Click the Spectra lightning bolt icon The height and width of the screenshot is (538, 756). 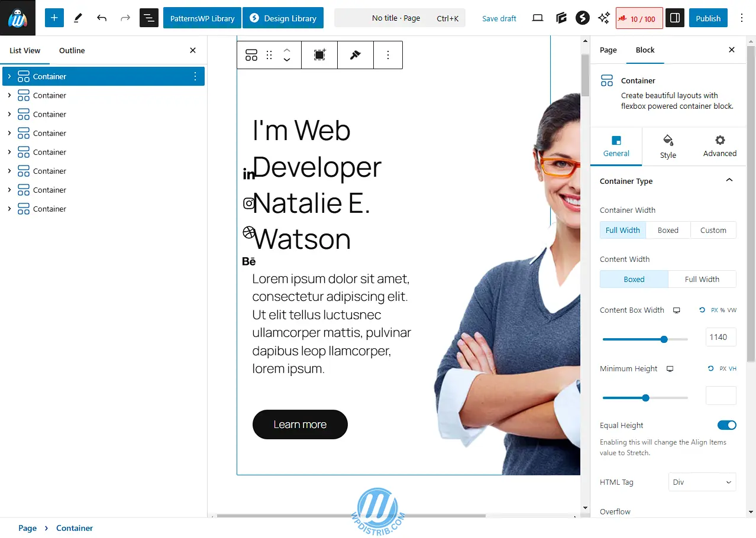click(583, 18)
